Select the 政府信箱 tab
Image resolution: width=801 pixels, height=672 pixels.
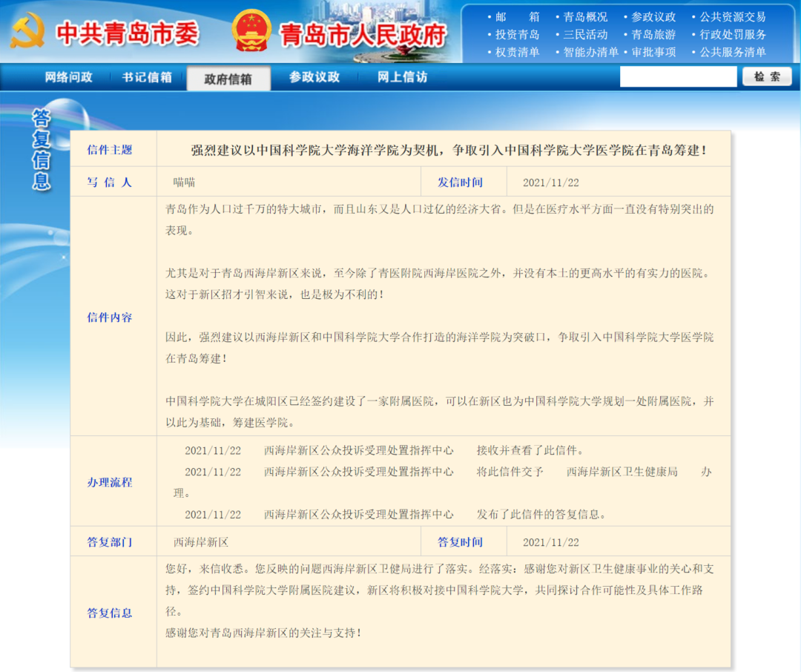pos(228,79)
